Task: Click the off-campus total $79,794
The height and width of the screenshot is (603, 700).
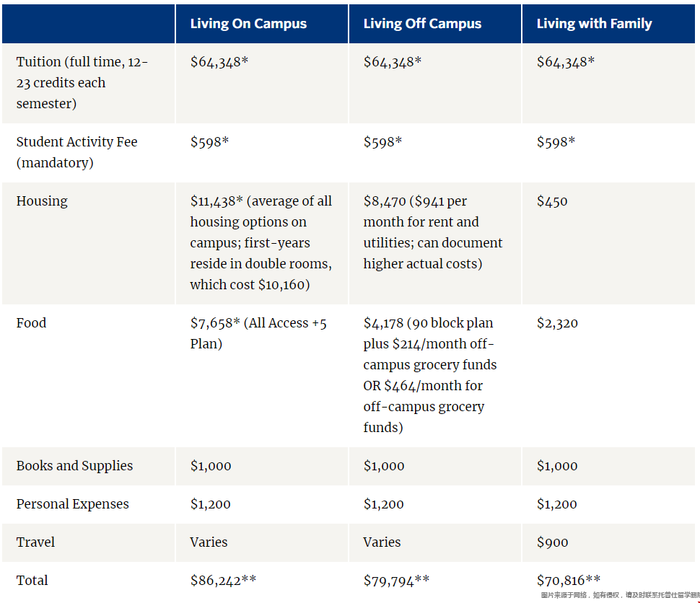Action: click(396, 580)
